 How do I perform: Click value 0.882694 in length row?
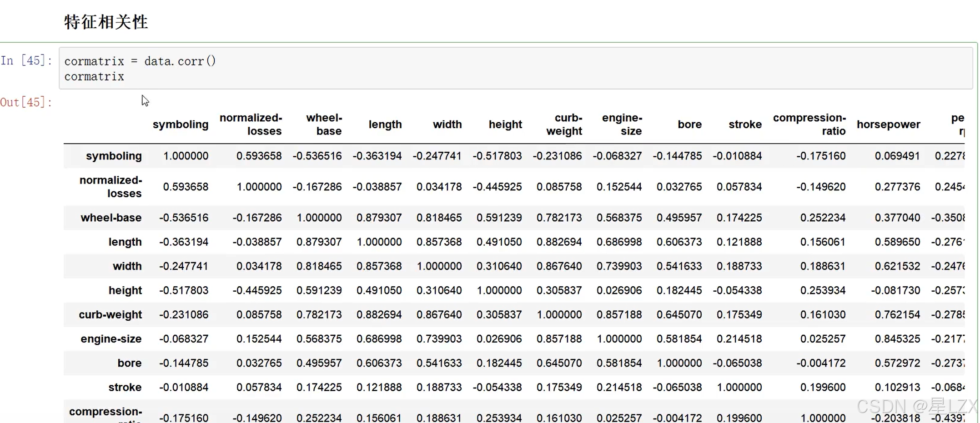tap(559, 242)
